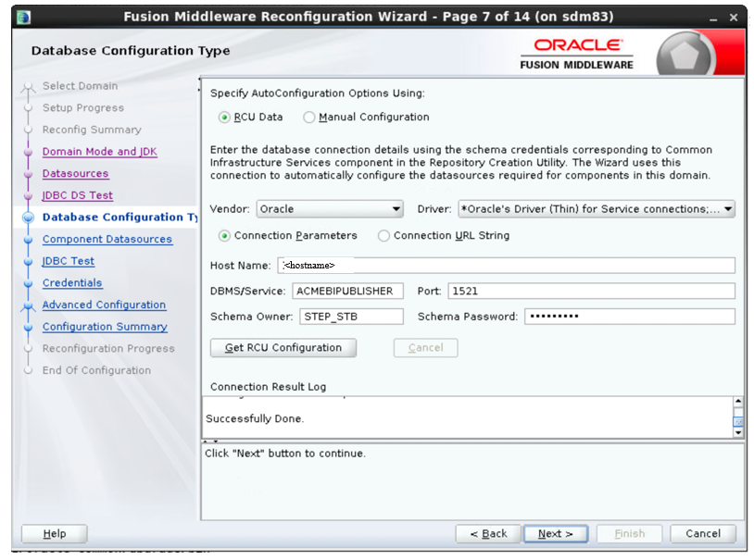Open the Datasources step link
The height and width of the screenshot is (560, 754).
(x=76, y=173)
